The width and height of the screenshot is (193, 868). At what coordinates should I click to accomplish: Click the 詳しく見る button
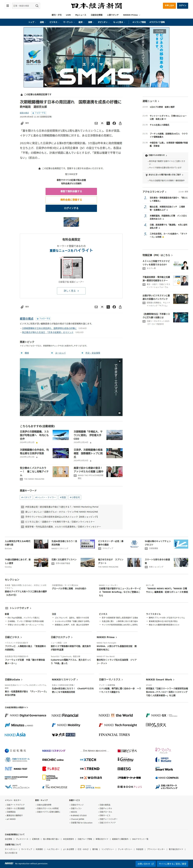tap(71, 291)
